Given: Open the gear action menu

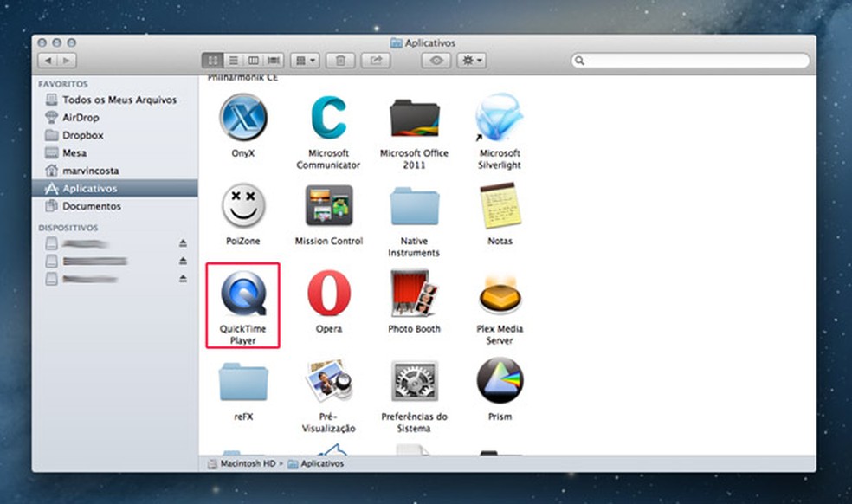Looking at the screenshot, I should (x=471, y=61).
